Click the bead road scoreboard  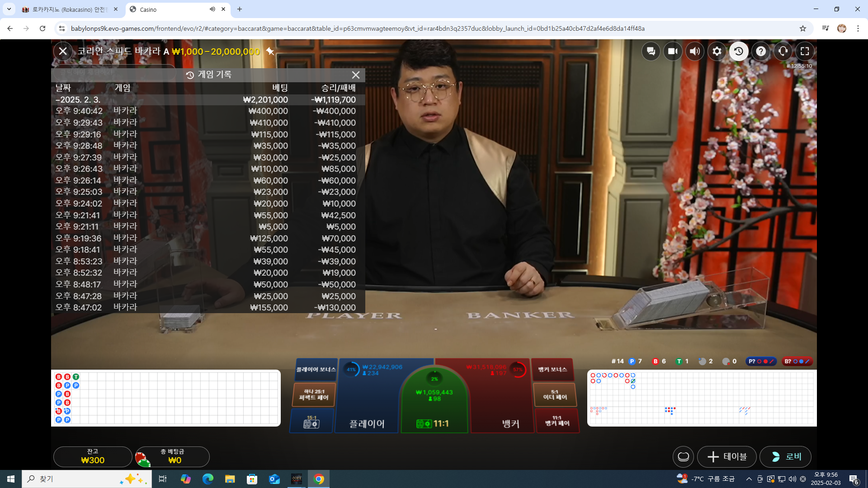click(166, 398)
